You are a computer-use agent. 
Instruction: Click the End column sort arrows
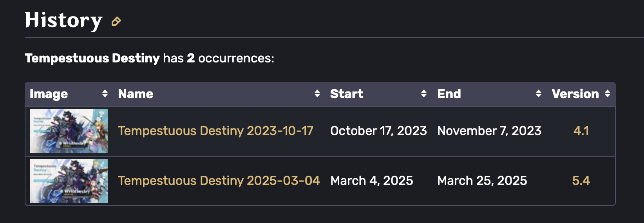coord(539,93)
